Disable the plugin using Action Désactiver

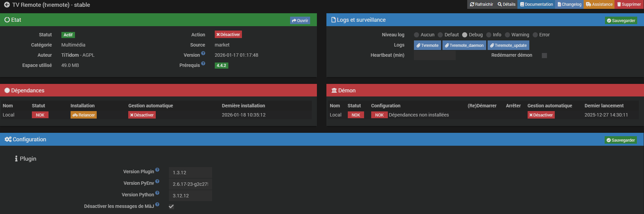(x=228, y=35)
